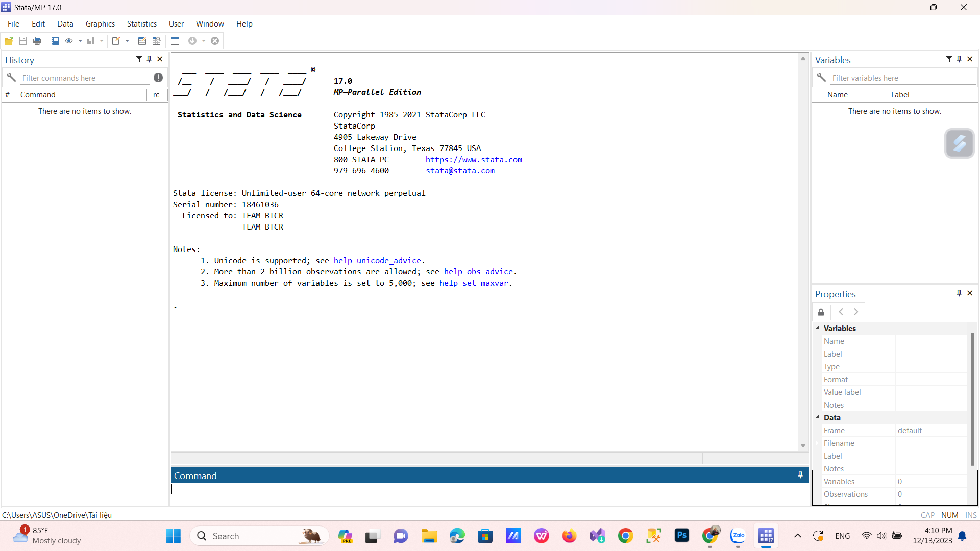Open the Variables Manager icon
The image size is (980, 551).
[x=175, y=41]
